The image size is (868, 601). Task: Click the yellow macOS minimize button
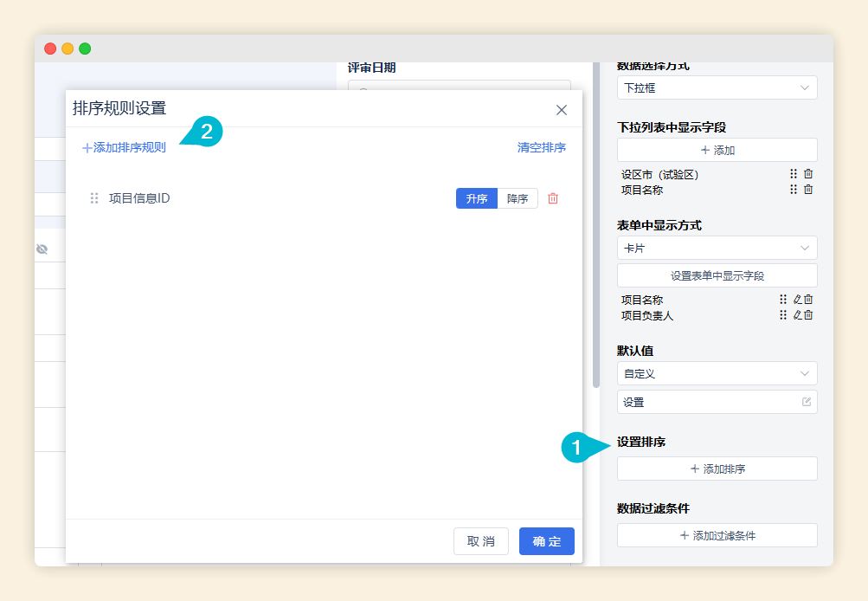pyautogui.click(x=68, y=48)
